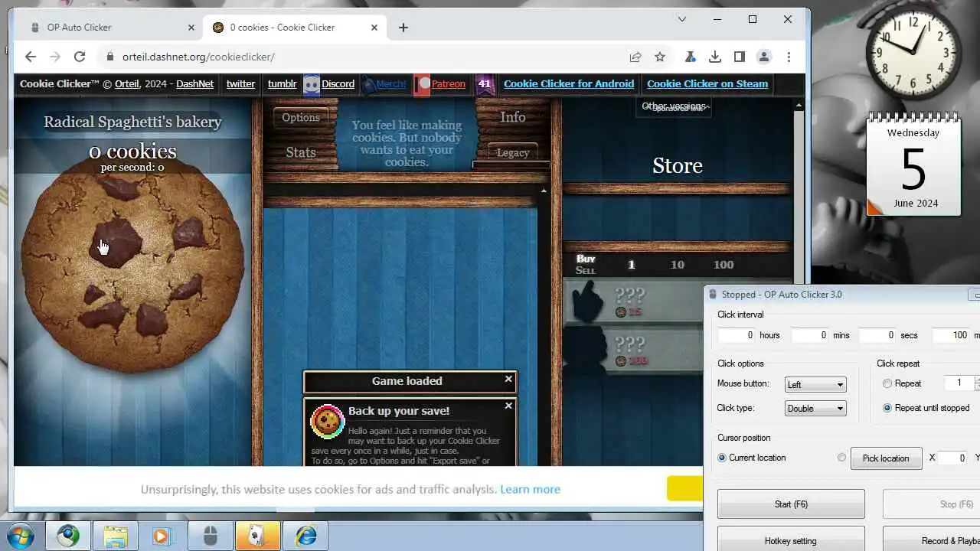Click the purple 41 version badge

pos(484,84)
